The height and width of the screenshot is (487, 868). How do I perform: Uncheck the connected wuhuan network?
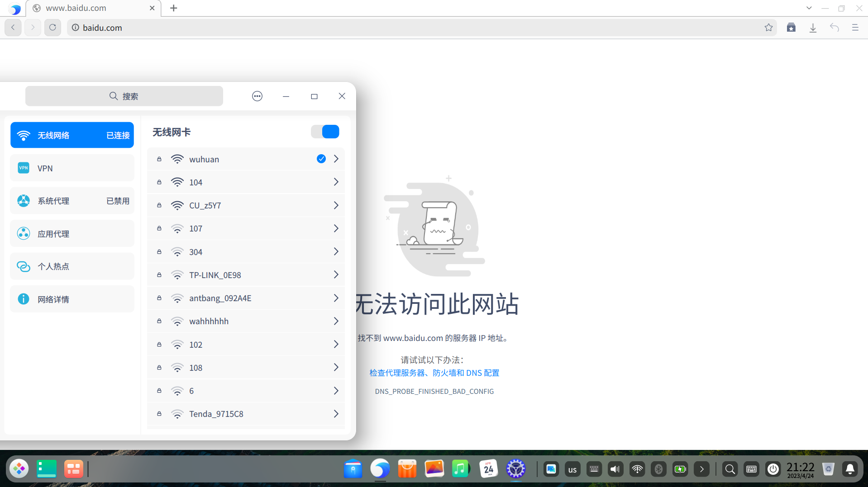321,159
